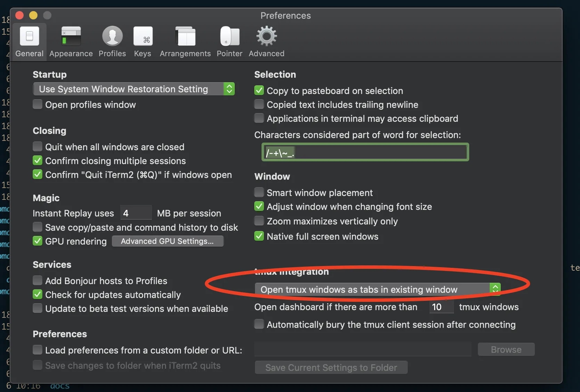Enable Open profiles window checkbox
Screen dimensions: 580x392
point(38,104)
